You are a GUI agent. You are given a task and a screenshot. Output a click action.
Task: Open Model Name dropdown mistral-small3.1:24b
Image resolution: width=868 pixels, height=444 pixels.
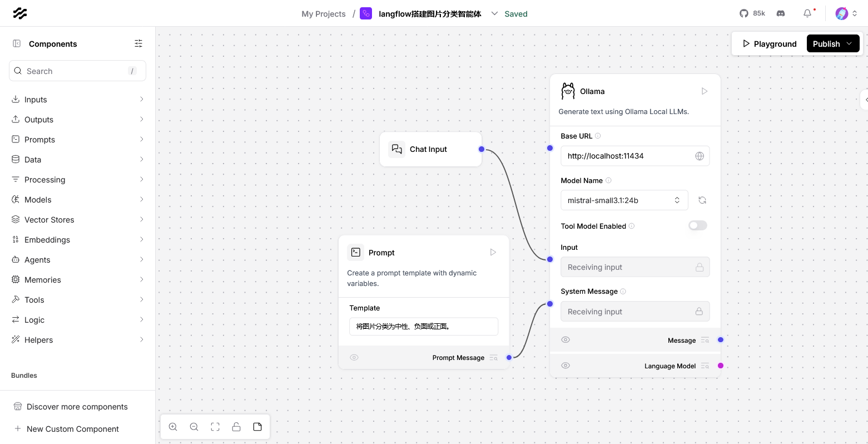(x=624, y=200)
